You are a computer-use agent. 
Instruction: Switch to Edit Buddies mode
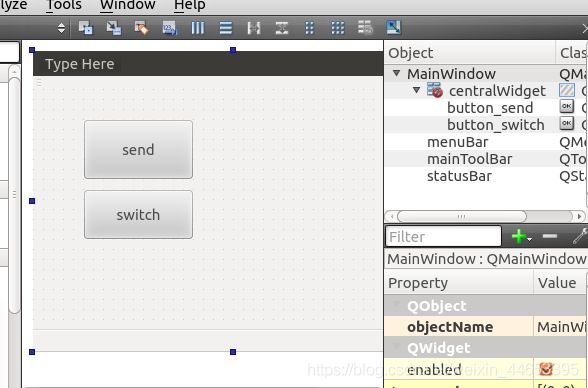141,28
